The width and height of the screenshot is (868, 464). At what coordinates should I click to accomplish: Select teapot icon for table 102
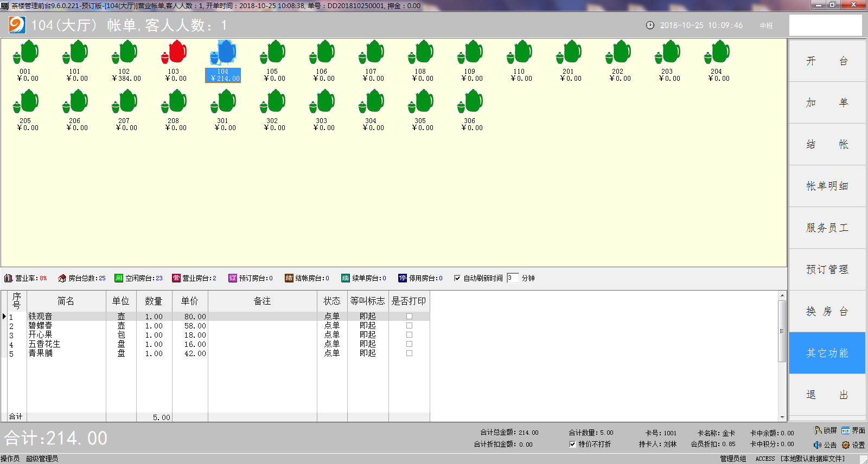coord(125,53)
